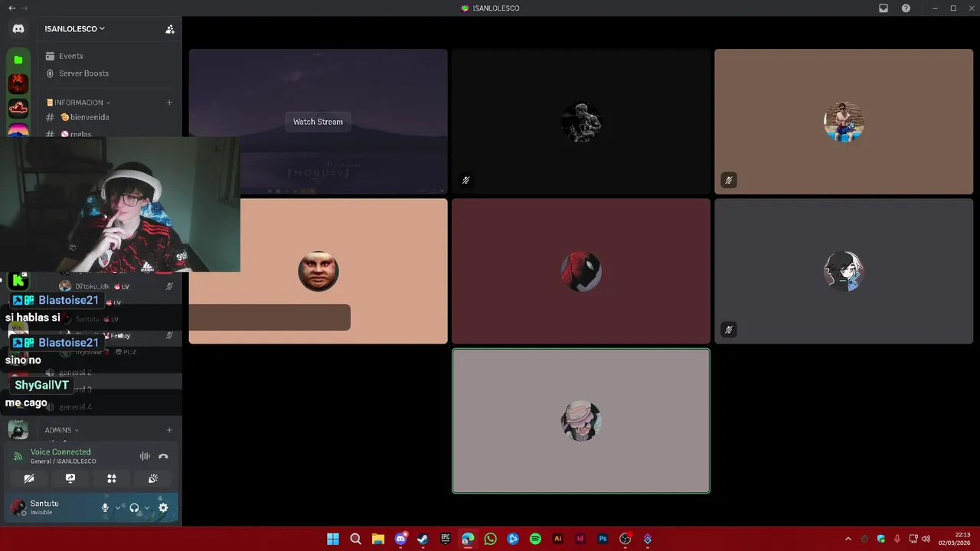Disconnect from voice channel
Screen dimensions: 980x551
click(x=163, y=456)
